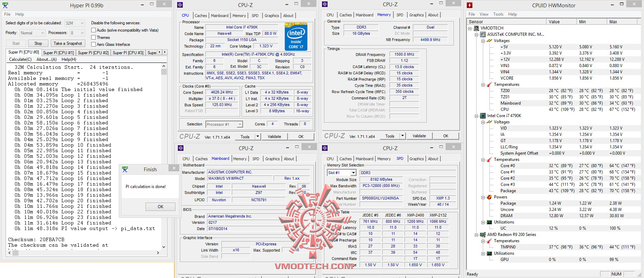Toggle the Themes service checkbox
Image resolution: width=644 pixels, height=278 pixels.
tap(93, 38)
